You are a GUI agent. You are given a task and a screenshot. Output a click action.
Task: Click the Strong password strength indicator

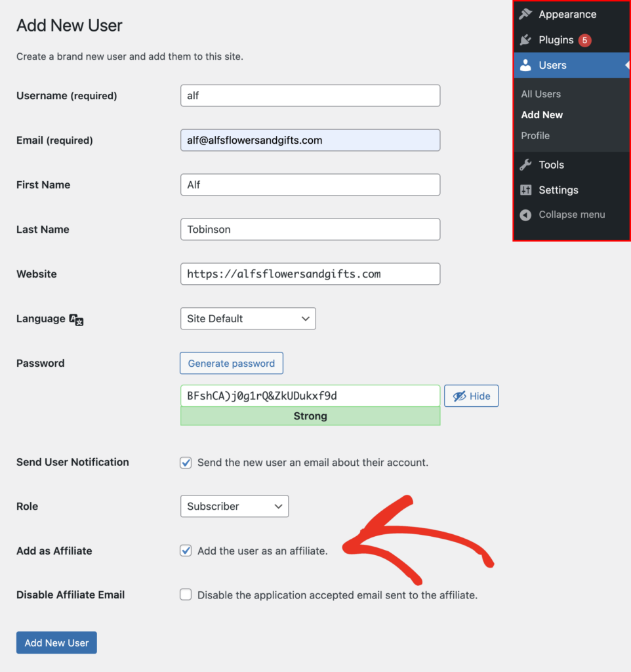310,416
